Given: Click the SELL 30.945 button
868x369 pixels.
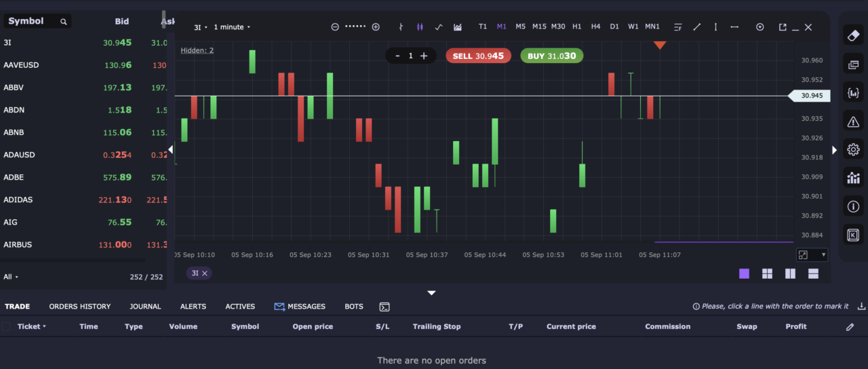Looking at the screenshot, I should (x=478, y=56).
